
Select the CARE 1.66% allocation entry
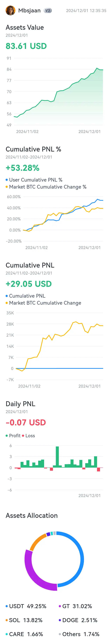coord(24,634)
